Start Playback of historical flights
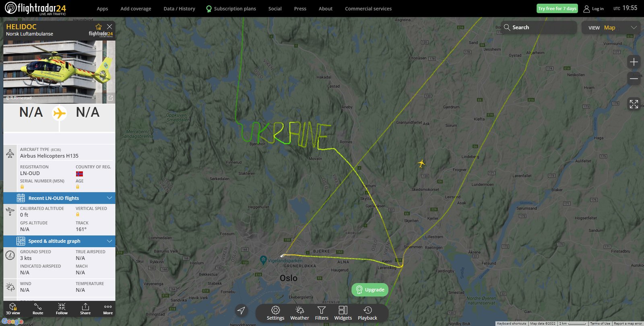The image size is (644, 326). (x=367, y=313)
